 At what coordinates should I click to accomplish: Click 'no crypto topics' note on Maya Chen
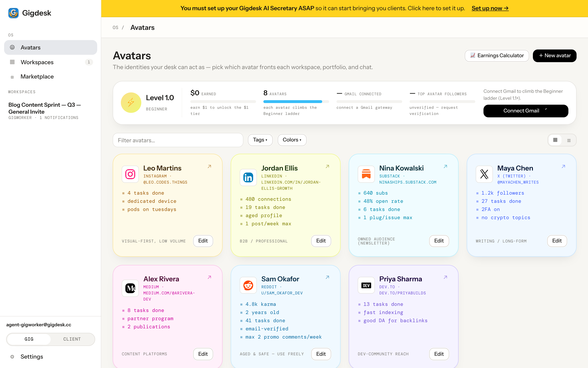(x=506, y=218)
